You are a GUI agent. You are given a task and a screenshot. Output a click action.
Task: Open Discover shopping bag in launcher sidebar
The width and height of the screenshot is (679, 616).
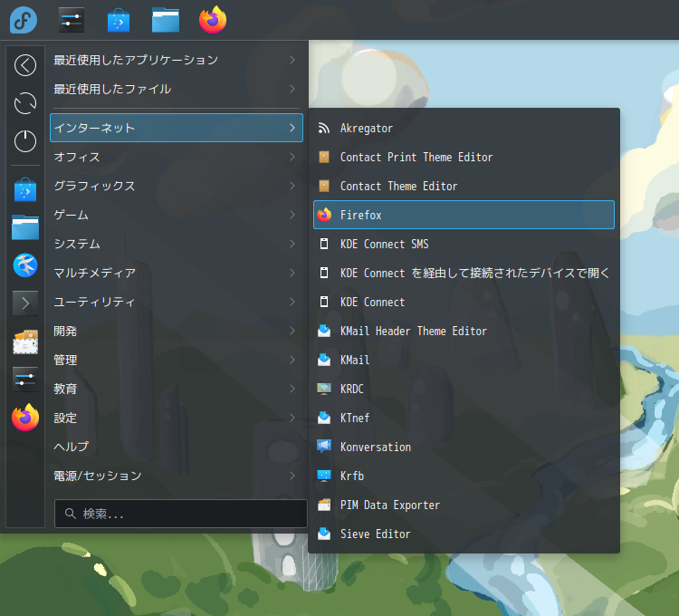25,189
